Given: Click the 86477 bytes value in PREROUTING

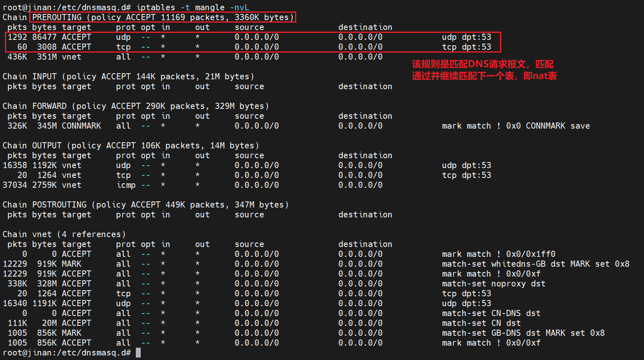Looking at the screenshot, I should (x=44, y=37).
